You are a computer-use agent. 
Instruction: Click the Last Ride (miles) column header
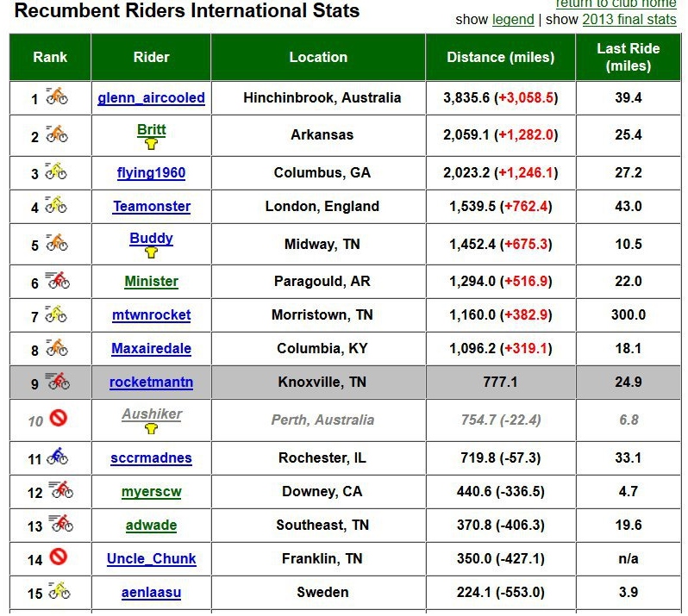coord(628,57)
